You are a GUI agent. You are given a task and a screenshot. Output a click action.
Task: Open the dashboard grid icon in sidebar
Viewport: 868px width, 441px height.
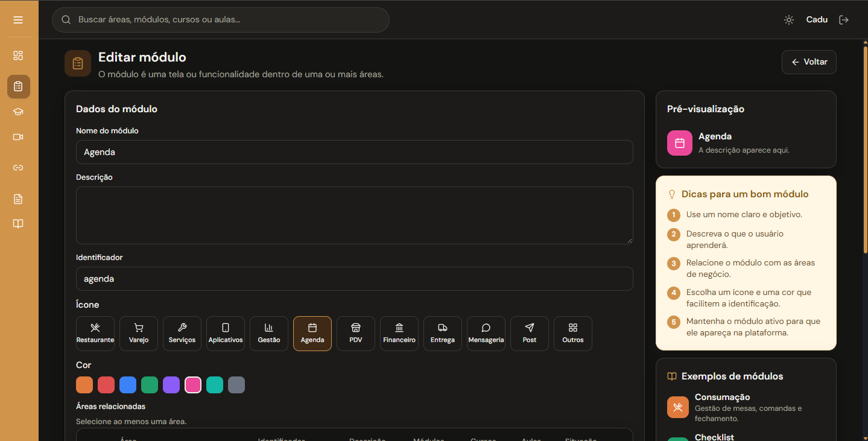pyautogui.click(x=18, y=56)
